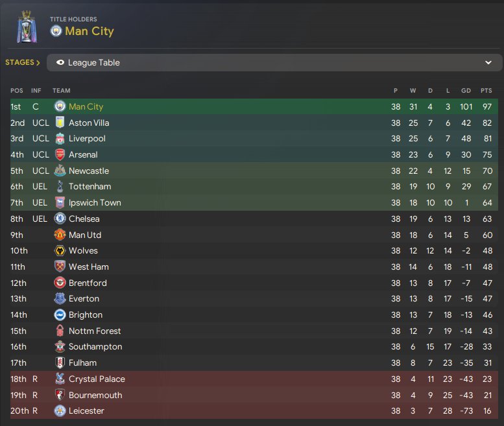Viewport: 504px width, 426px height.
Task: Select the Chelsea team name
Action: coord(84,219)
